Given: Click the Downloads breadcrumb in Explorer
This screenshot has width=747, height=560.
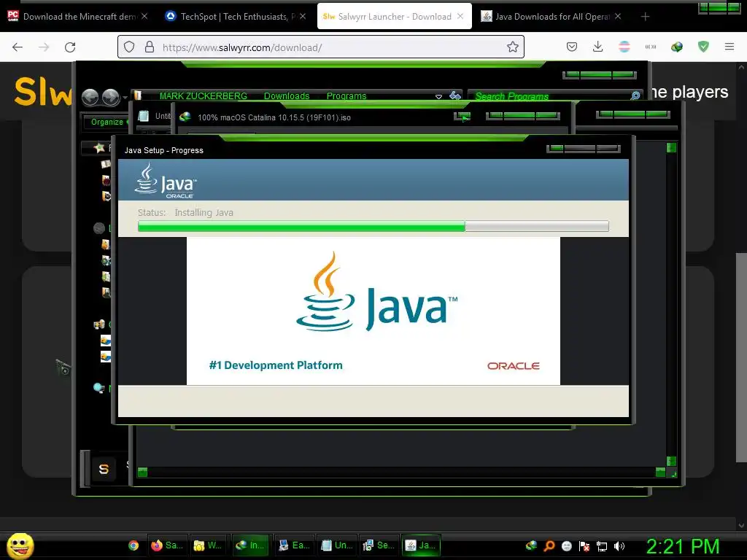Looking at the screenshot, I should 287,96.
